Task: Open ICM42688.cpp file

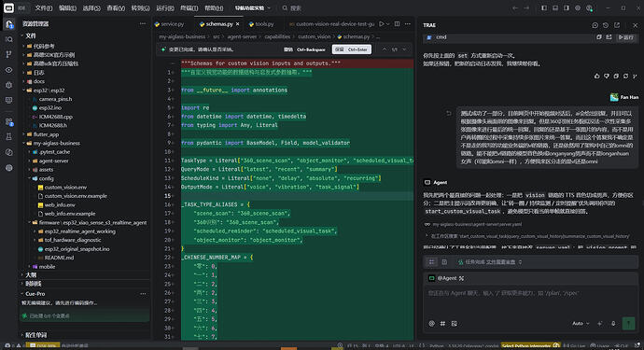Action: [x=55, y=117]
